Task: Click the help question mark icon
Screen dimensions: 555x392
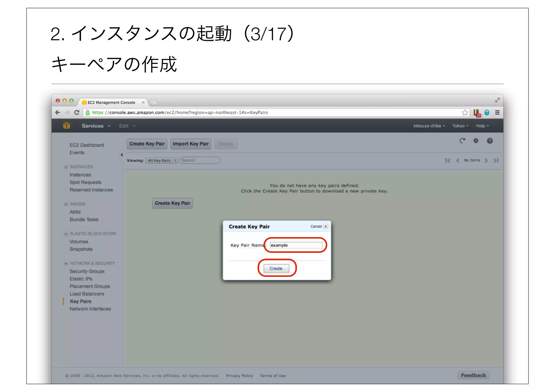Action: (x=490, y=141)
